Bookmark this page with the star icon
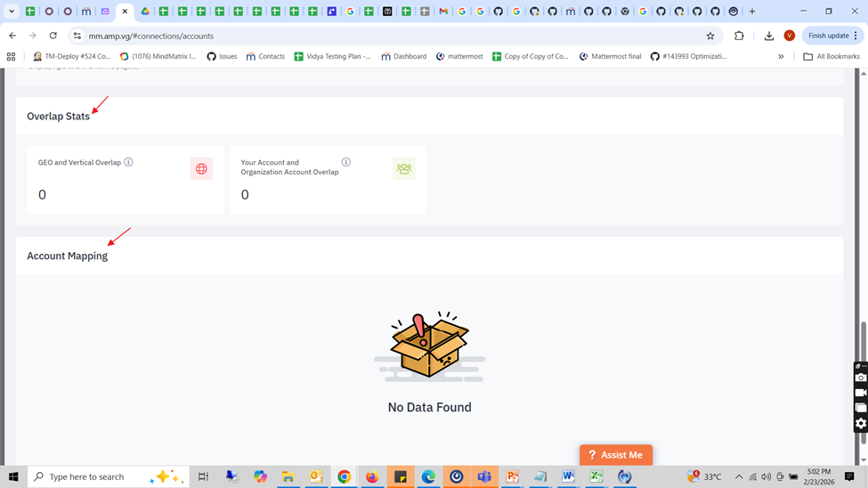The height and width of the screenshot is (488, 868). (x=710, y=36)
